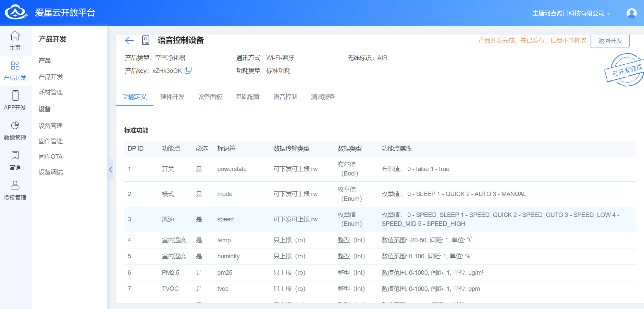Image resolution: width=644 pixels, height=309 pixels.
Task: Open the 授权管理 person icon
Action: click(15, 185)
